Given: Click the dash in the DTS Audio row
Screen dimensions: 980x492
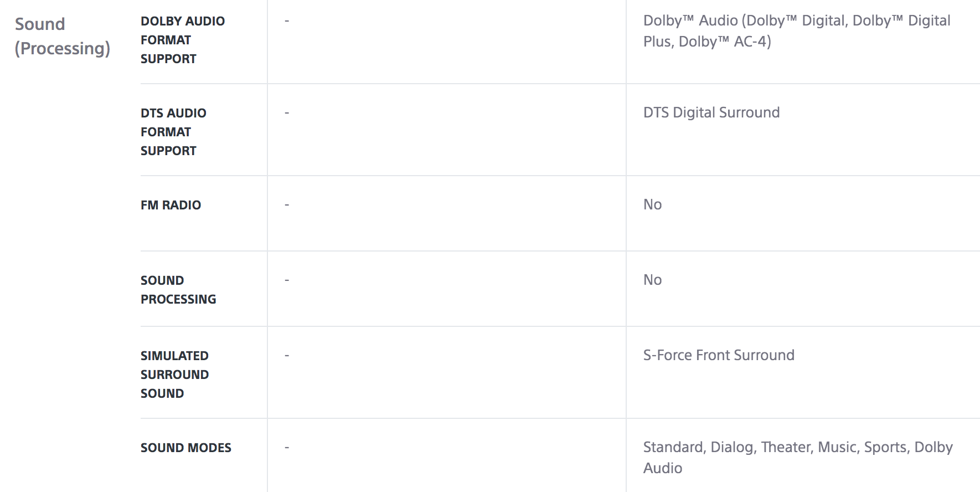Looking at the screenshot, I should tap(287, 113).
